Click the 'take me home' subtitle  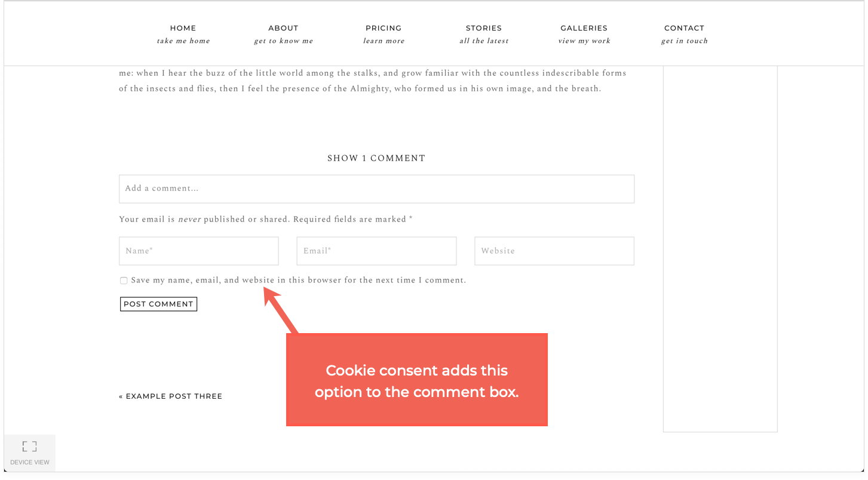pyautogui.click(x=183, y=41)
